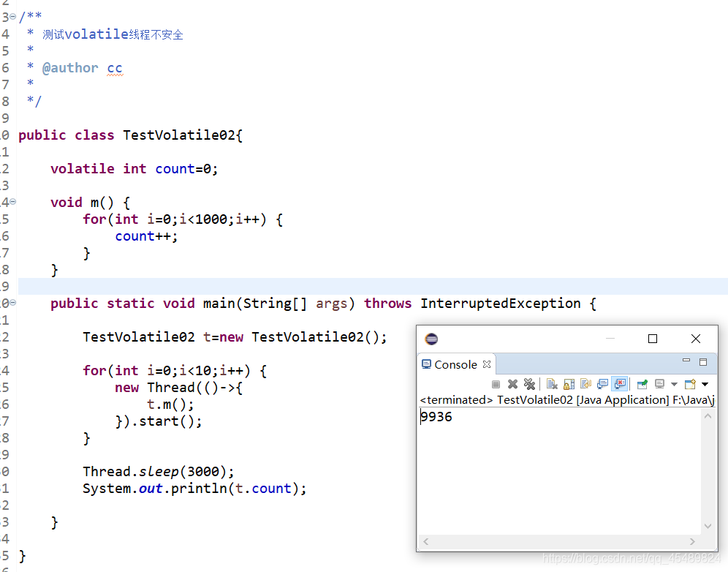Click the Terminate button in Console toolbar
The width and height of the screenshot is (728, 572).
coord(496,384)
